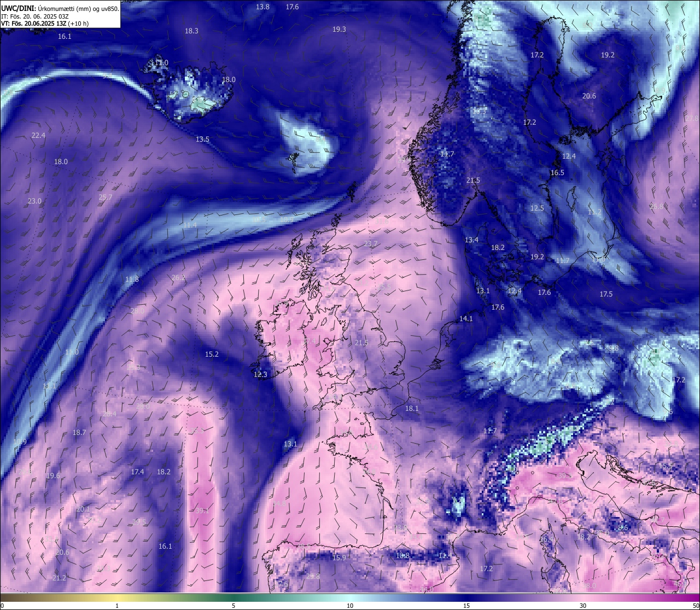Click the 25.7 value label
The width and height of the screenshot is (700, 610).
105,197
